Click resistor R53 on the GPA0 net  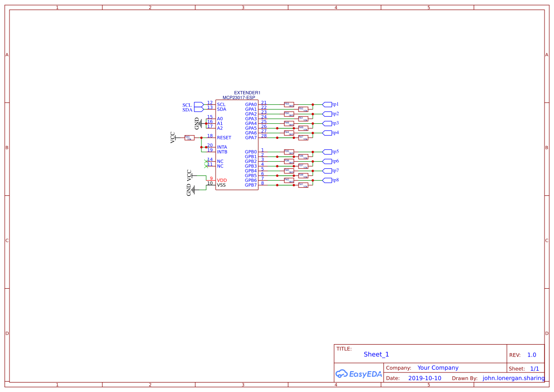pyautogui.click(x=289, y=104)
